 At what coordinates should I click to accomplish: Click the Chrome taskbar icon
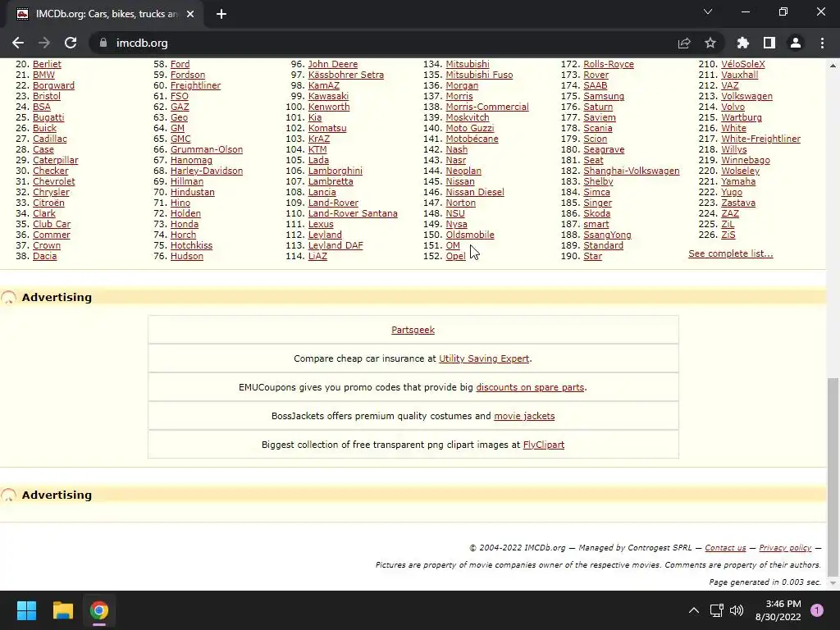click(x=99, y=610)
